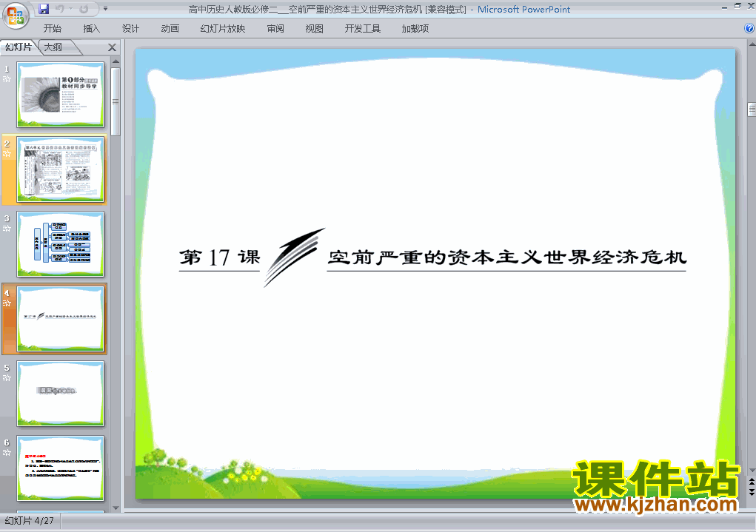
Task: Open the undo history dropdown arrow
Action: click(x=70, y=9)
